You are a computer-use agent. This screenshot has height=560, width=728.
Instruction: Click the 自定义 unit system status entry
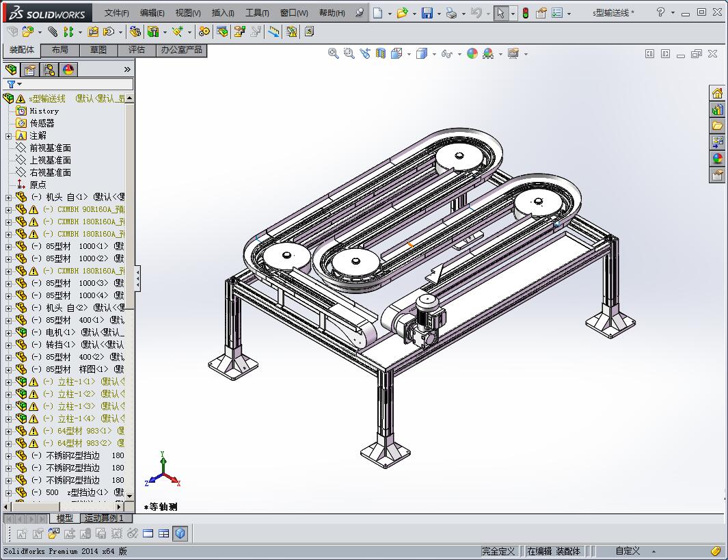point(628,551)
